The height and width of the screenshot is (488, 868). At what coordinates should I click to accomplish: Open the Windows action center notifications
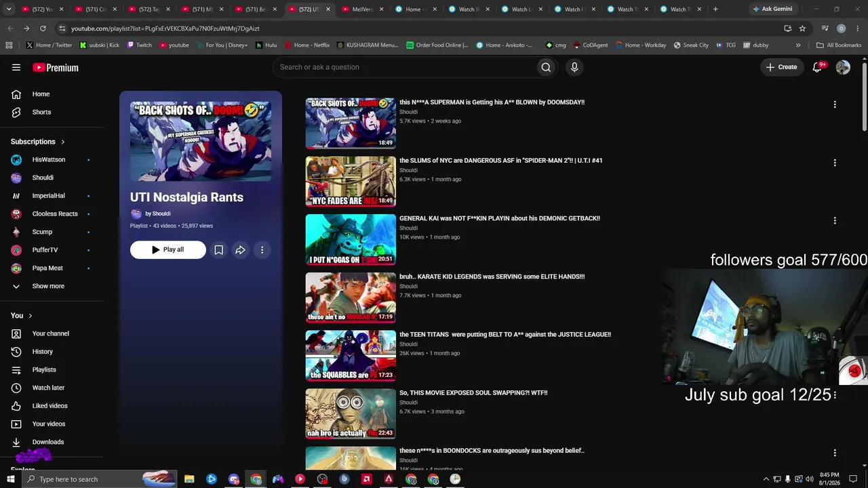pyautogui.click(x=853, y=479)
